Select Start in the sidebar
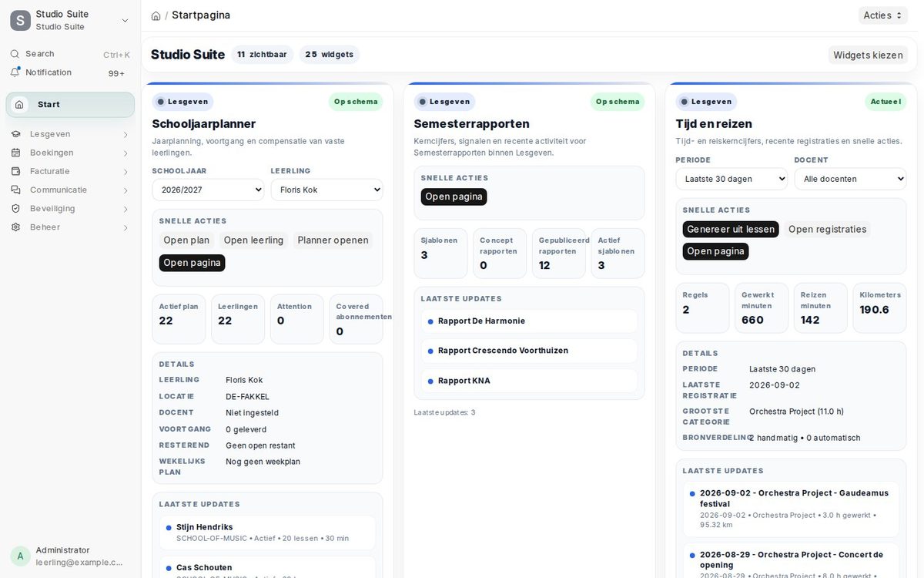This screenshot has width=924, height=578. coord(70,105)
